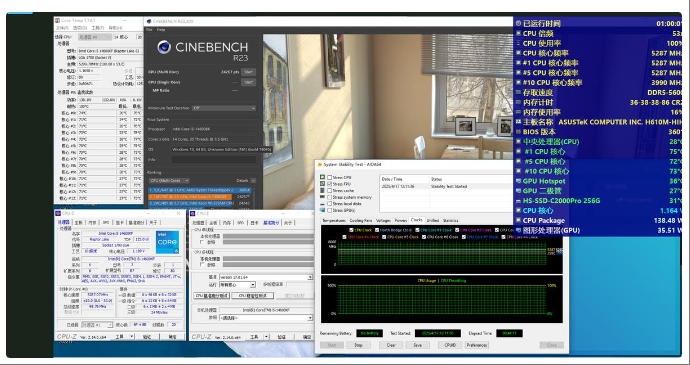Click the icon beside 主板名称 in overlay
Viewport: 690px width, 365px height.
[x=518, y=122]
